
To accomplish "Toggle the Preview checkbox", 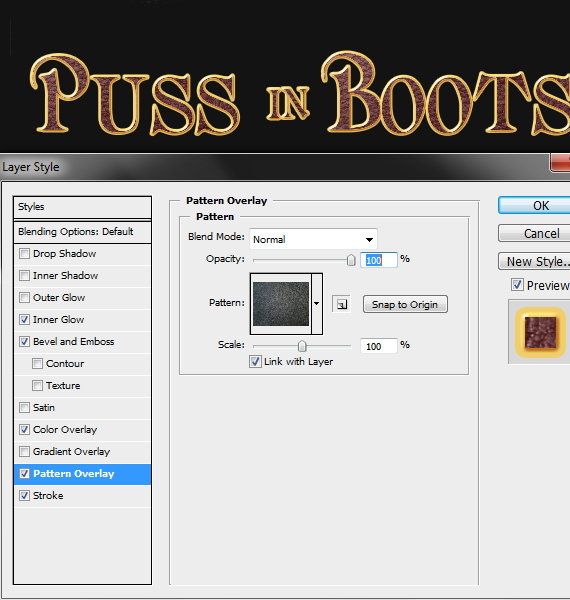I will tap(517, 285).
